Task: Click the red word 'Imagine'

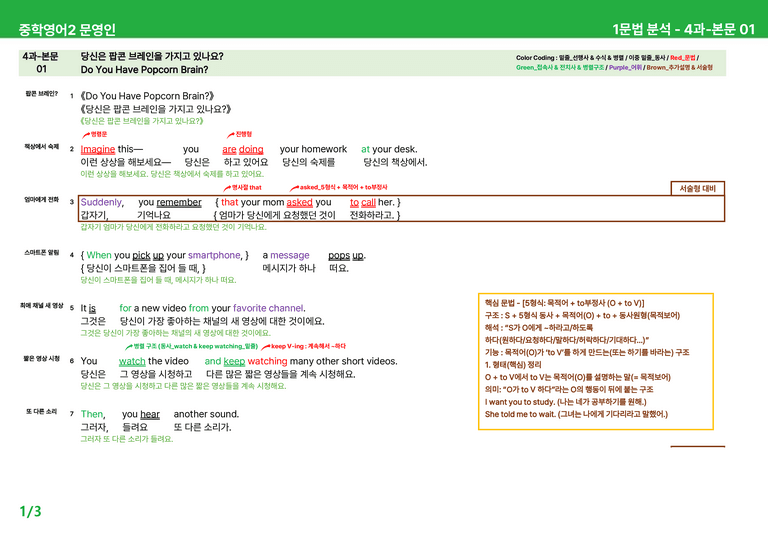Action: 97,149
